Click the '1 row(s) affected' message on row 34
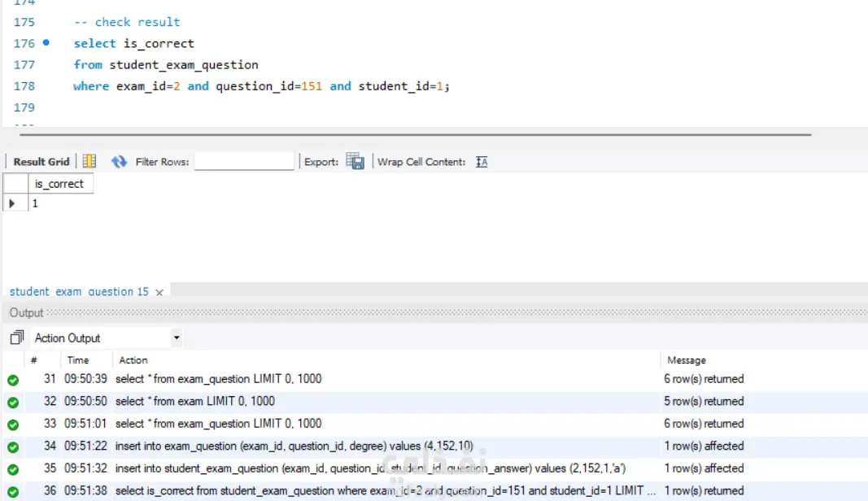Screen dimensions: 868x501 [704, 447]
